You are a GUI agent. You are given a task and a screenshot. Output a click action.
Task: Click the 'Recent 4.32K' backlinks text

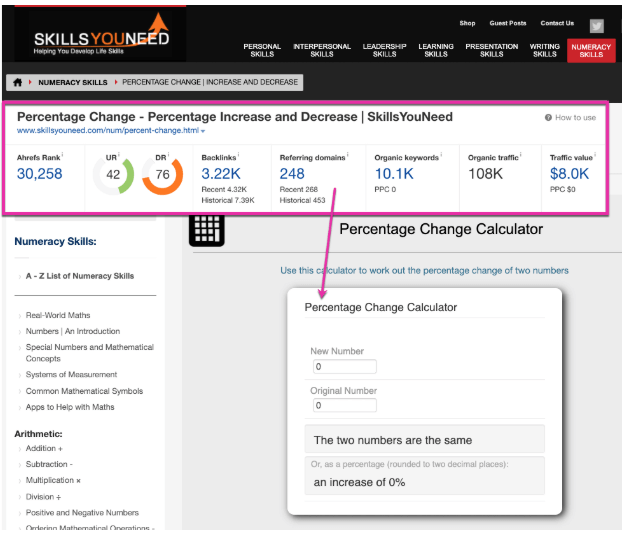[224, 189]
